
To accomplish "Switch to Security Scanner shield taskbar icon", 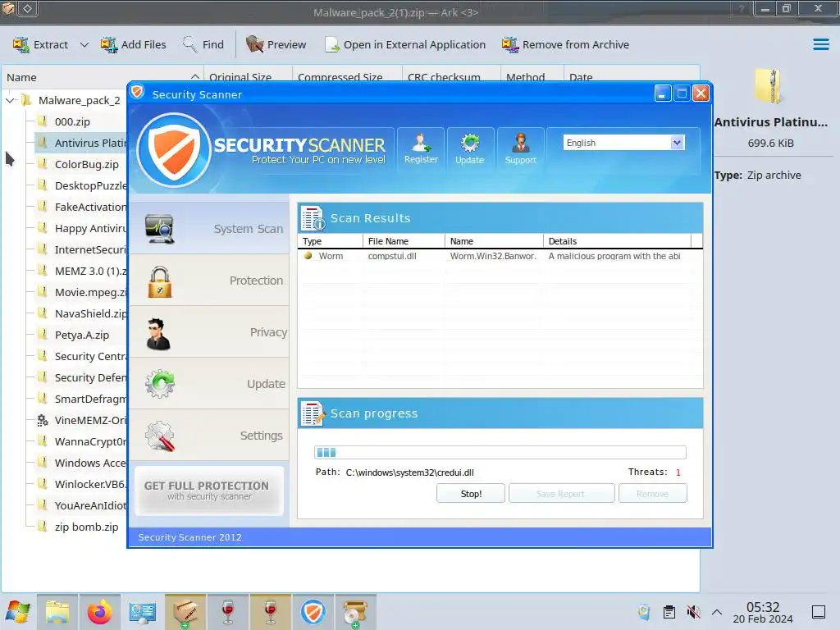I will 313,612.
